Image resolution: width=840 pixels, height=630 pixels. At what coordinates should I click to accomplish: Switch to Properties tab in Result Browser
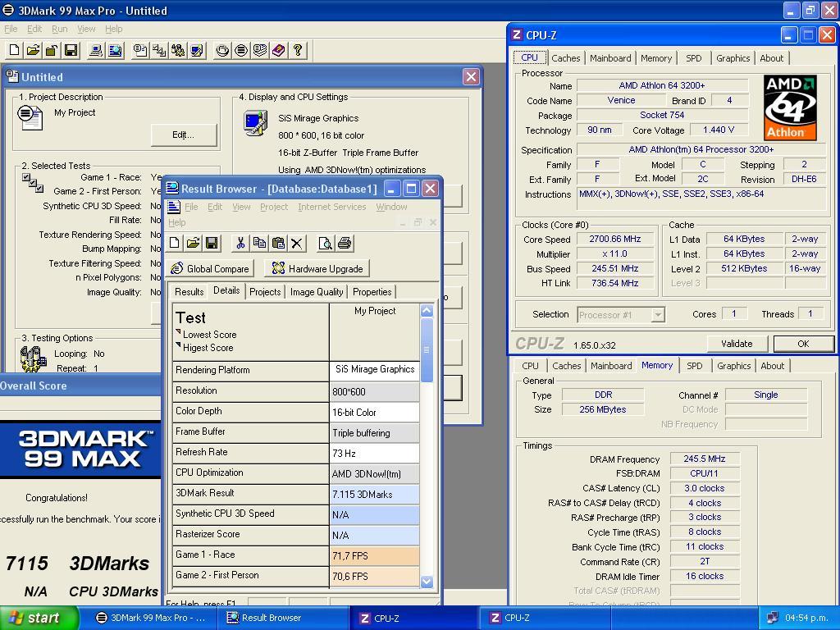point(372,292)
